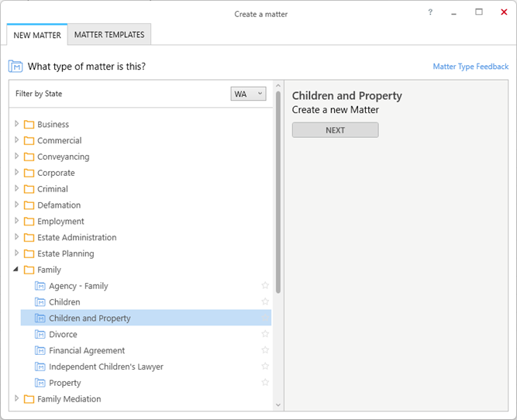Open the Matter Type Feedback link
This screenshot has height=420, width=517.
pos(470,67)
